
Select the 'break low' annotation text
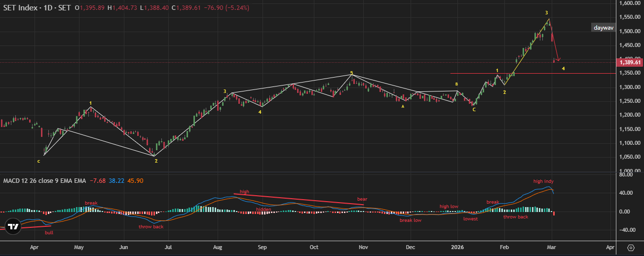click(x=410, y=220)
